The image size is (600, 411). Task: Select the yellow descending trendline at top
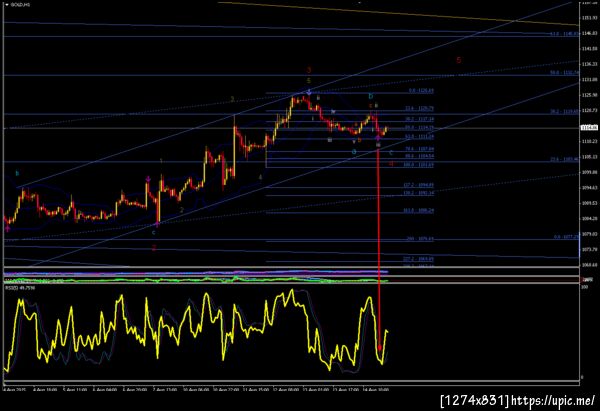398,14
